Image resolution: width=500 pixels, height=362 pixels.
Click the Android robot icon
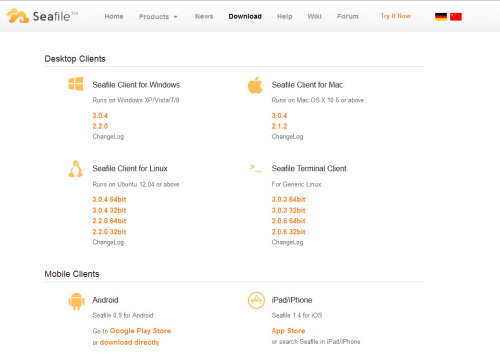tap(76, 301)
